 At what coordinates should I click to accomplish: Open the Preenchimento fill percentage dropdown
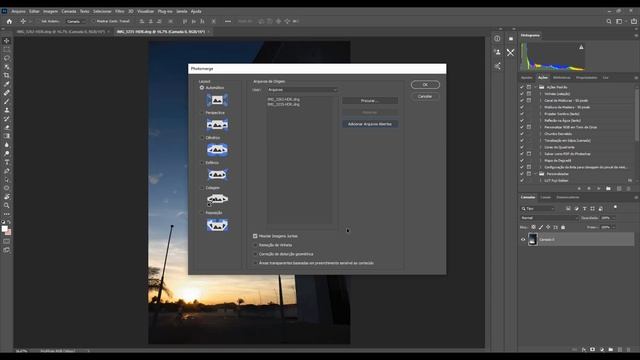[613, 227]
